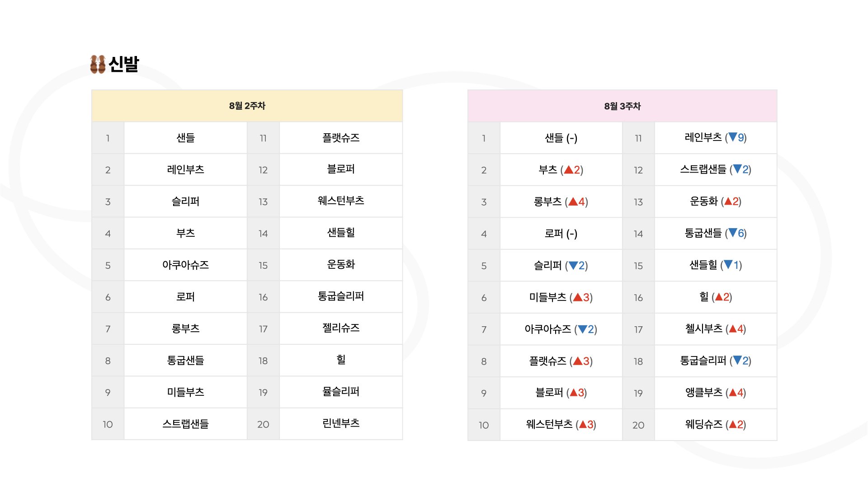This screenshot has height=488, width=868.
Task: Select the 샌들 (-) cell in the 3주차 table
Action: [x=561, y=138]
